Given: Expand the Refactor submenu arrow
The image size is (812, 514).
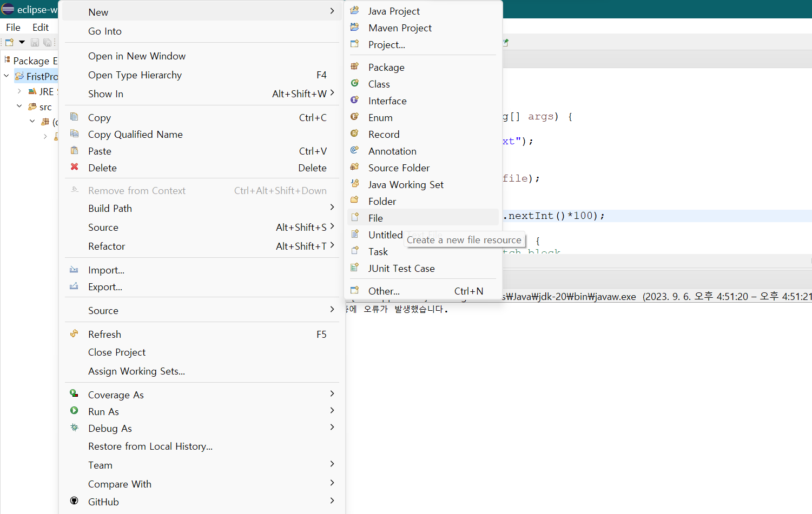Looking at the screenshot, I should [x=332, y=245].
